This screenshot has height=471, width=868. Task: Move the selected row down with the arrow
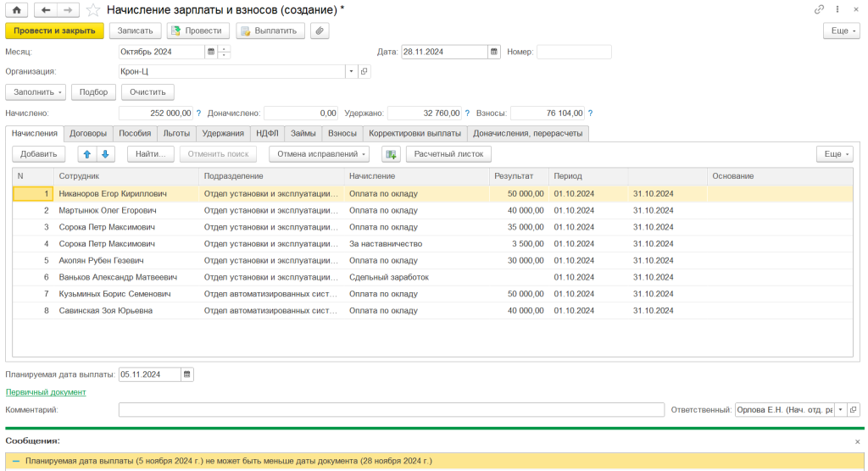[105, 154]
